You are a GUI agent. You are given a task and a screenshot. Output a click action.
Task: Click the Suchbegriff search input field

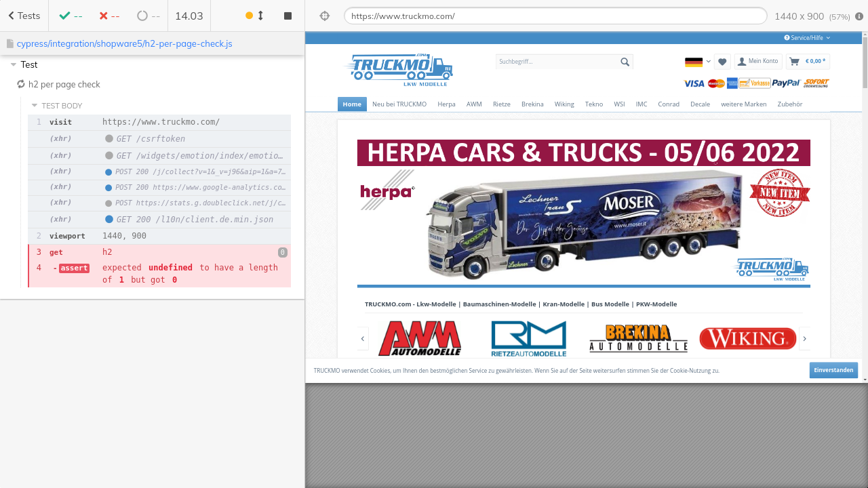[x=556, y=62]
